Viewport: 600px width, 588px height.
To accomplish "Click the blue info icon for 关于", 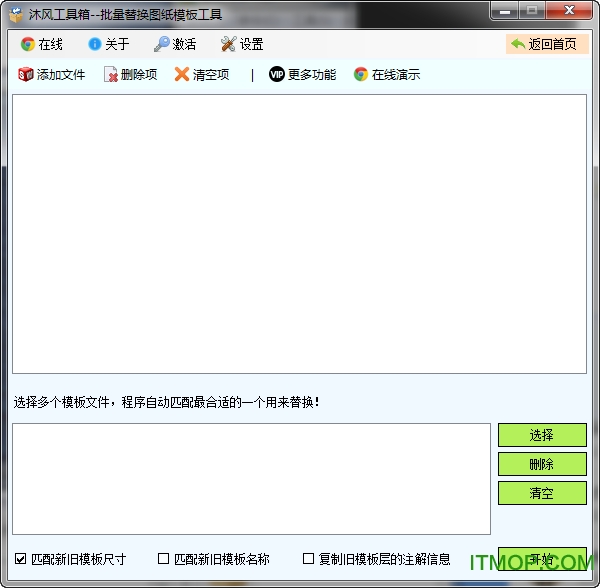I will click(95, 44).
